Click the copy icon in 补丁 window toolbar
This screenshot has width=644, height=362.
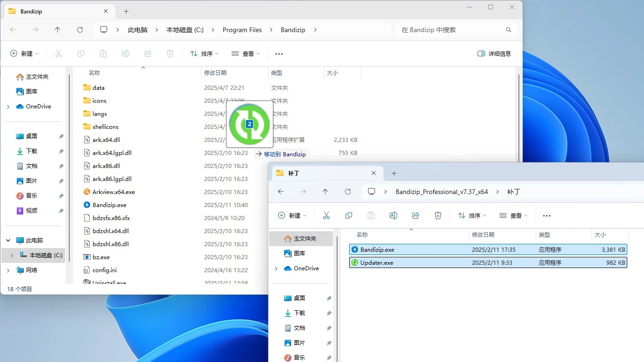pos(349,216)
